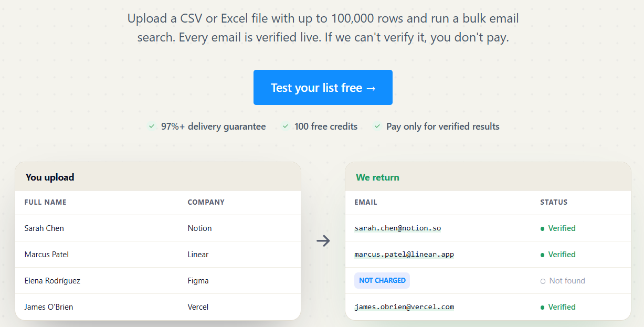
Task: Select the james.obrien@vercel.com email
Action: (404, 307)
